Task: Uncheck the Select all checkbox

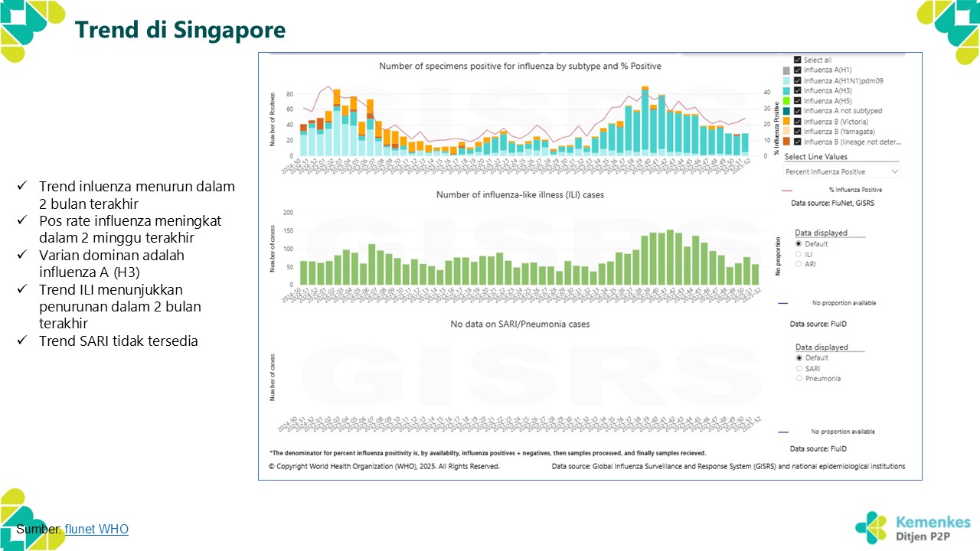Action: (798, 60)
